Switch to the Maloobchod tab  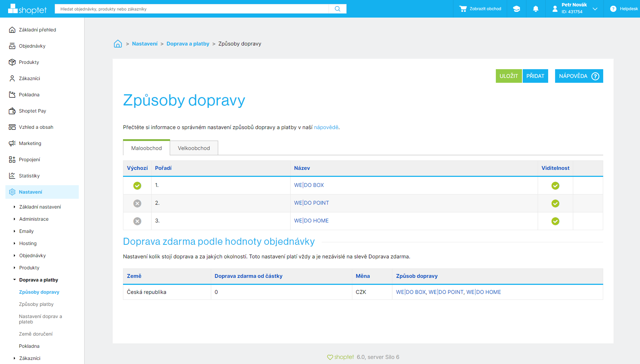pos(146,148)
